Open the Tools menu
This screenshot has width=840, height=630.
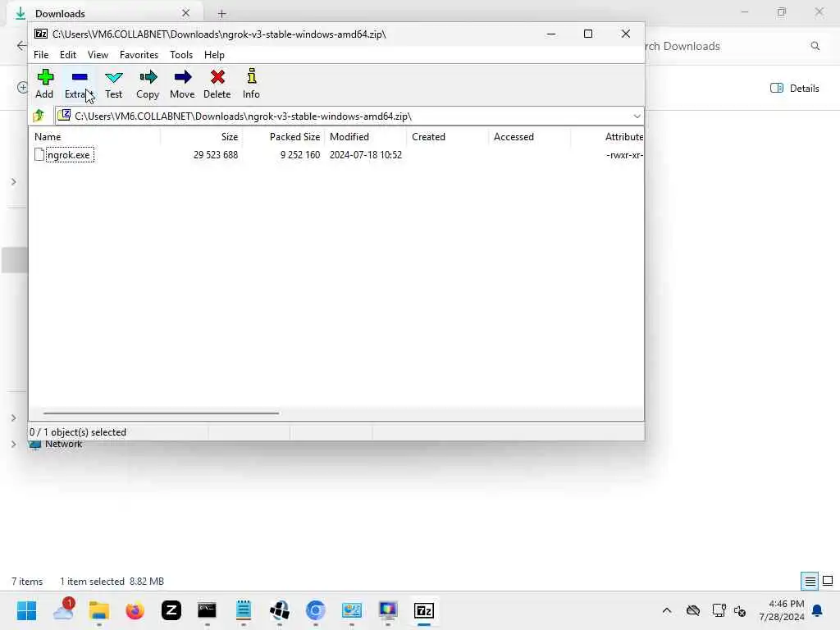181,55
